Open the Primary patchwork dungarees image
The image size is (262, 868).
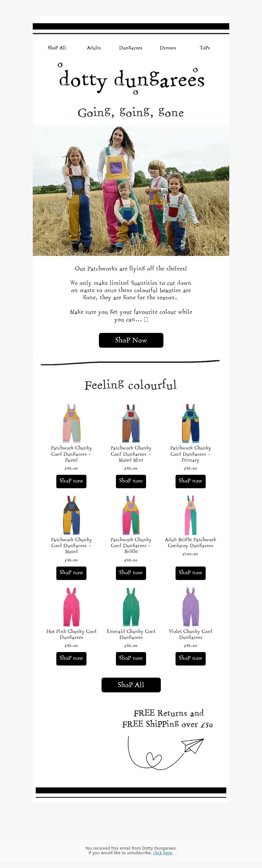191,423
